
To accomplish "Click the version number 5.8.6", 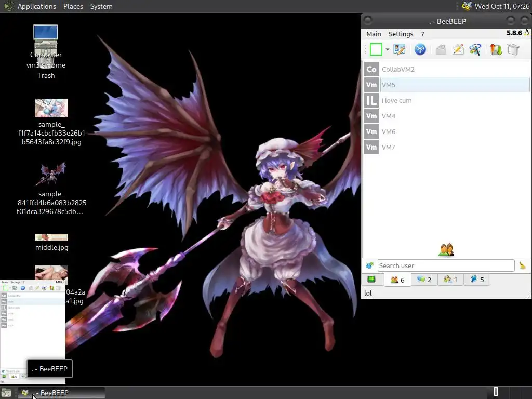I will tap(514, 33).
